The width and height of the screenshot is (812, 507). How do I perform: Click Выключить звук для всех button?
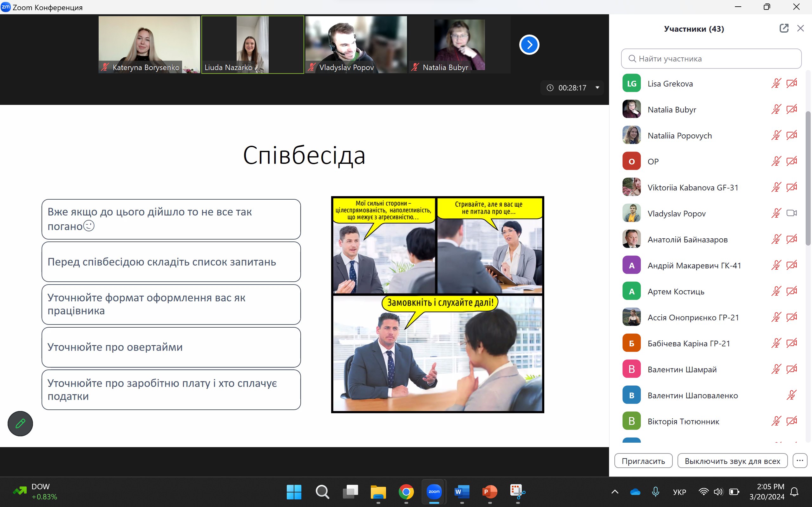coord(732,461)
